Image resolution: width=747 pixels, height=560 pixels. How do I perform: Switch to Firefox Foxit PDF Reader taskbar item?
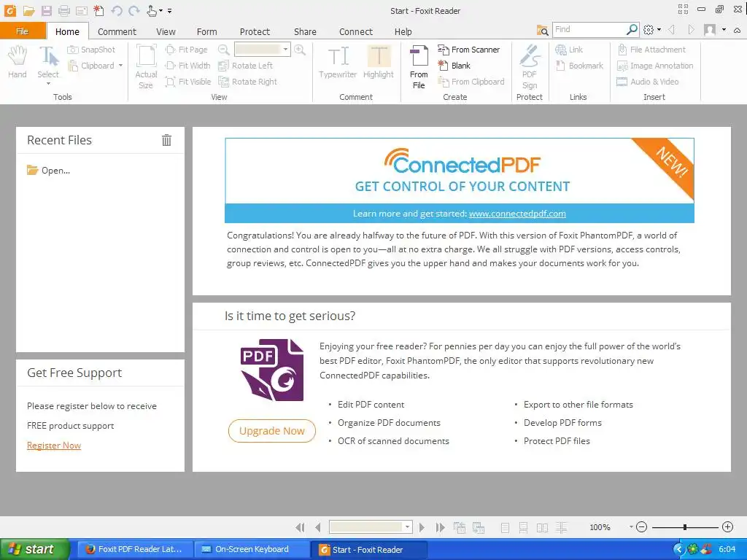134,549
